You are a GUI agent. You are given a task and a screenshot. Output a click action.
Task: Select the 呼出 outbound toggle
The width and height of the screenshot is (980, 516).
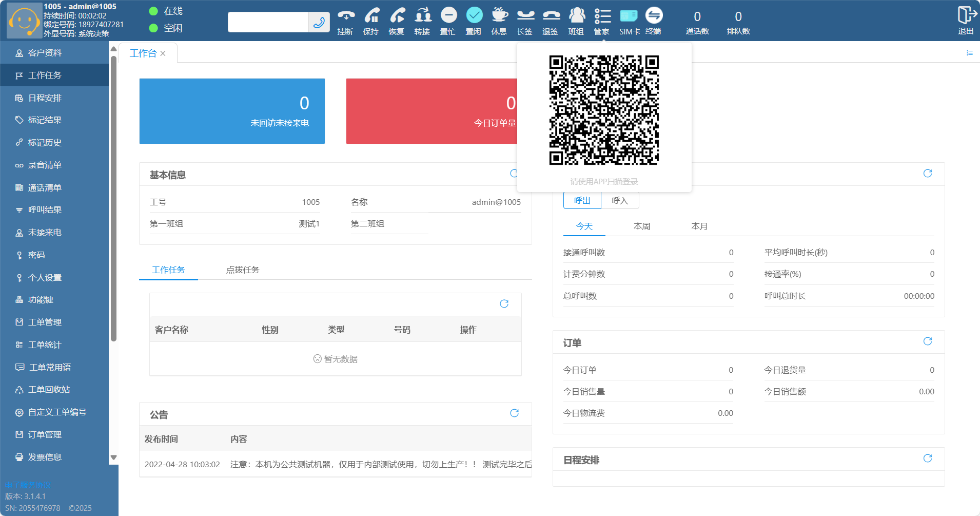[x=582, y=201]
